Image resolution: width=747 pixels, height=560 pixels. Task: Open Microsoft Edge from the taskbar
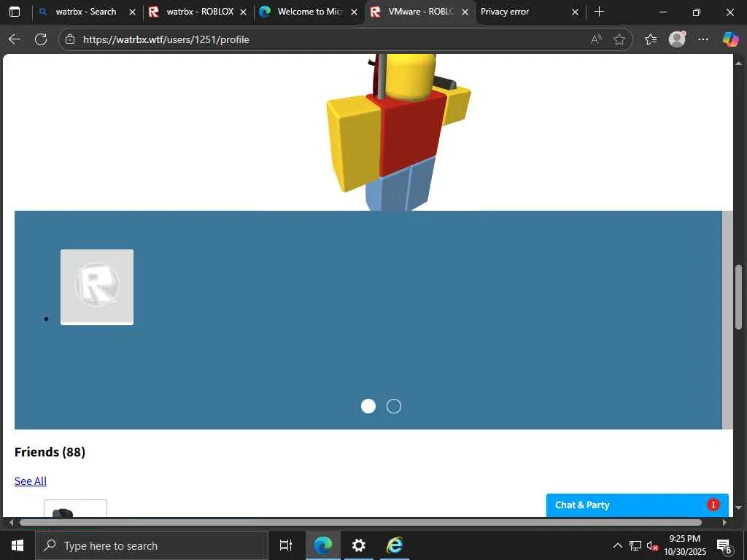pyautogui.click(x=323, y=545)
